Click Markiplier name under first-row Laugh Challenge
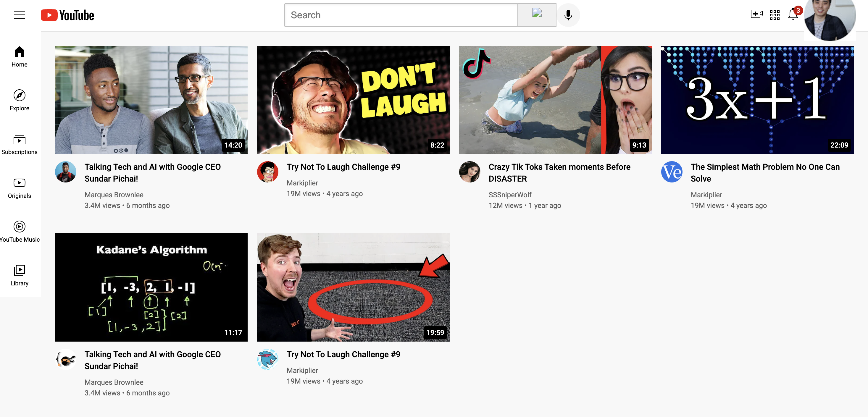 click(x=302, y=183)
